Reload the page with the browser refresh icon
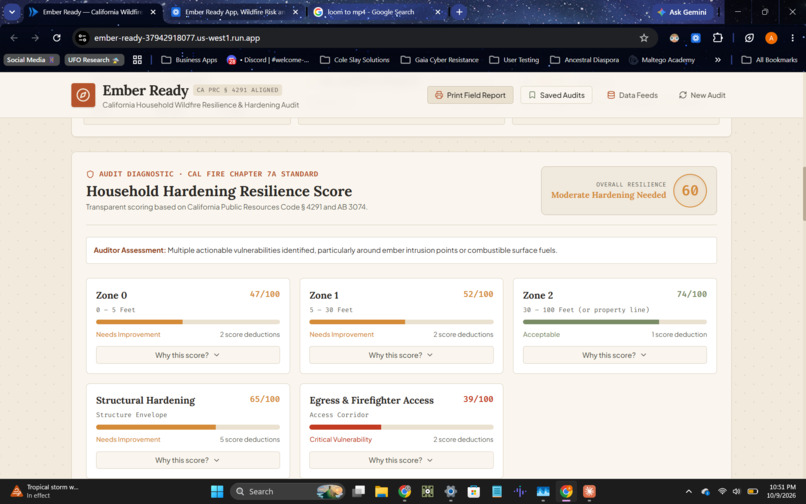The height and width of the screenshot is (504, 806). pos(57,38)
